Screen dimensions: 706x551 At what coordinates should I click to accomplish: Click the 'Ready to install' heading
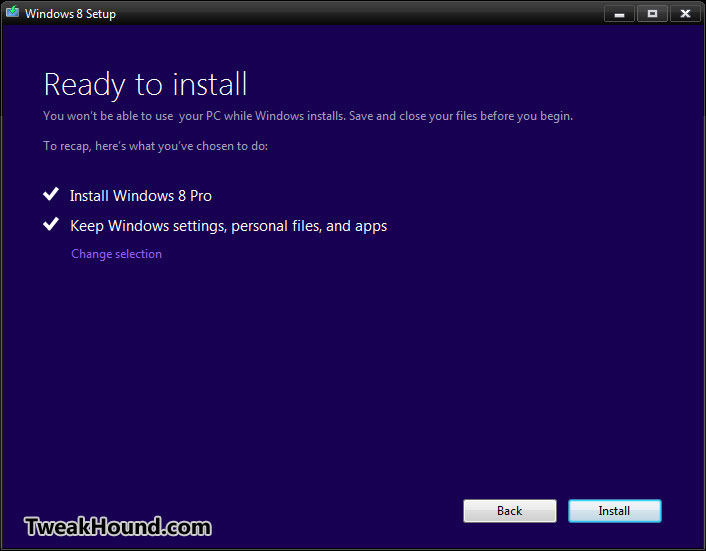[145, 85]
